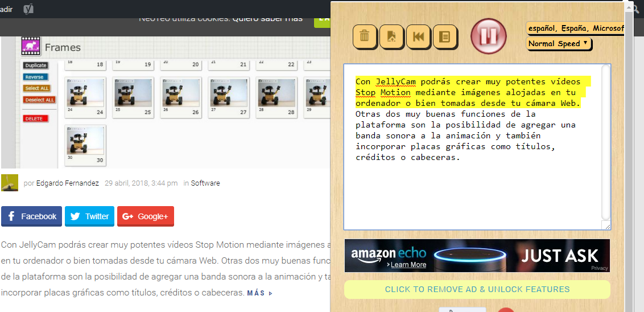The image size is (644, 312).
Task: Click the Yoast icon in the admin bar
Action: click(x=28, y=9)
